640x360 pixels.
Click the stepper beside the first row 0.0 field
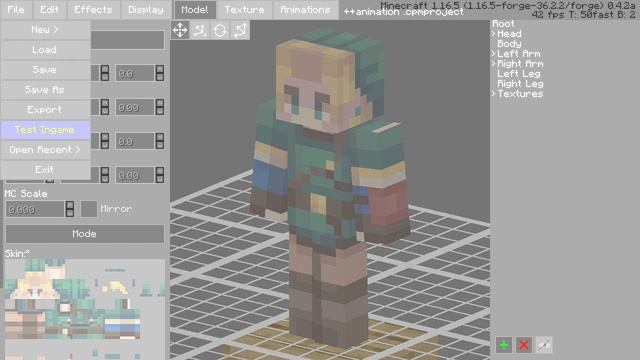coord(160,73)
